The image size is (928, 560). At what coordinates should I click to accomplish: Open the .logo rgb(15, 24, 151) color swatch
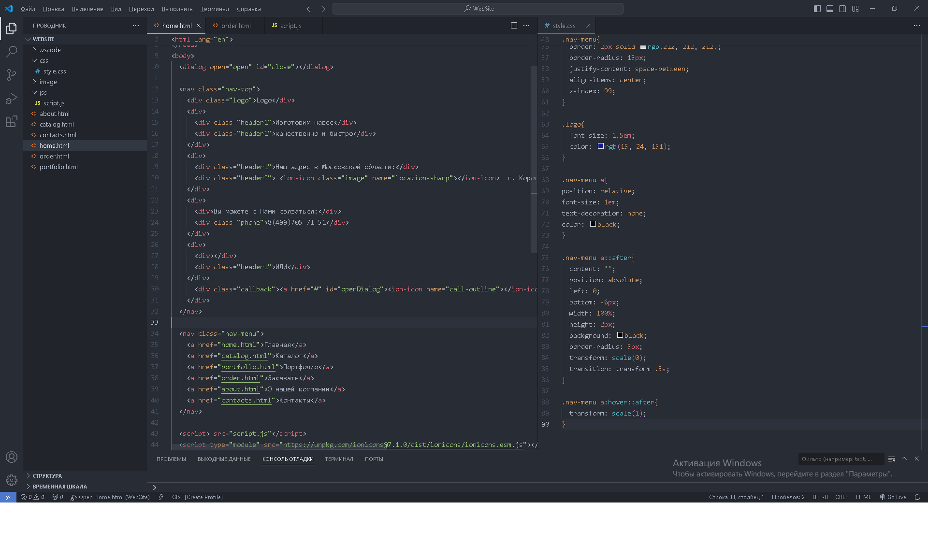(601, 146)
